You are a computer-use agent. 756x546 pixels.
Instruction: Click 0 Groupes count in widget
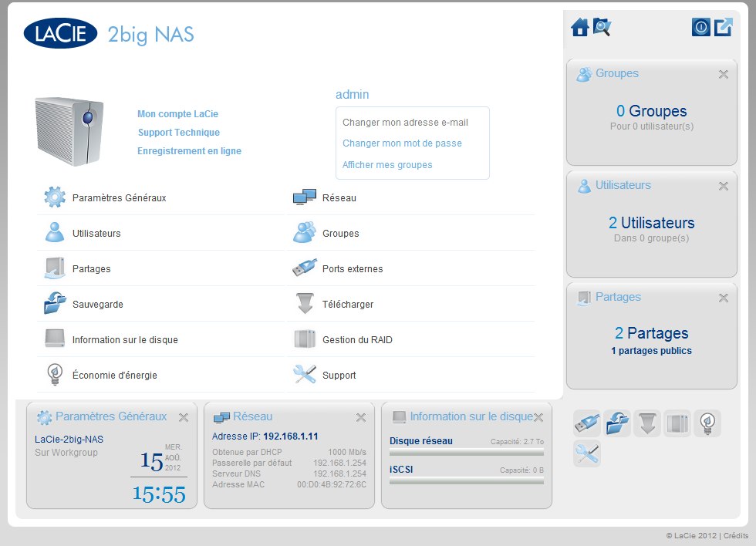click(651, 111)
